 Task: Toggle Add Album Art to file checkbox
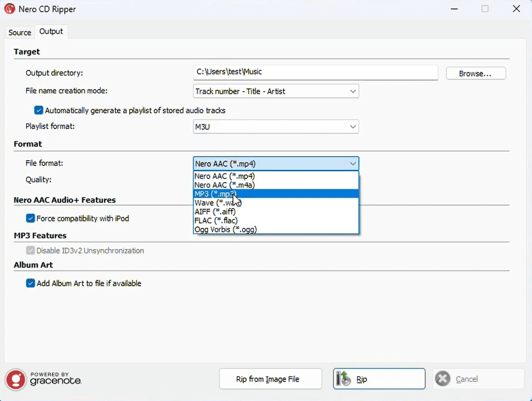pyautogui.click(x=30, y=283)
